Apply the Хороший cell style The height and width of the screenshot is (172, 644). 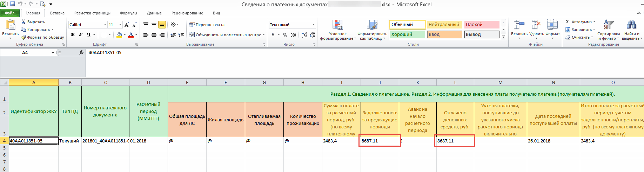coord(407,34)
